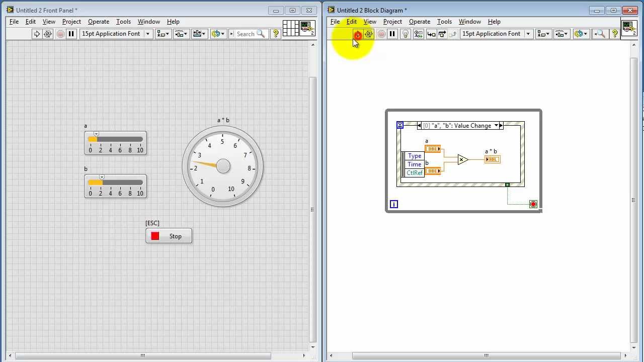
Task: Go to next event case arrow
Action: (x=501, y=126)
